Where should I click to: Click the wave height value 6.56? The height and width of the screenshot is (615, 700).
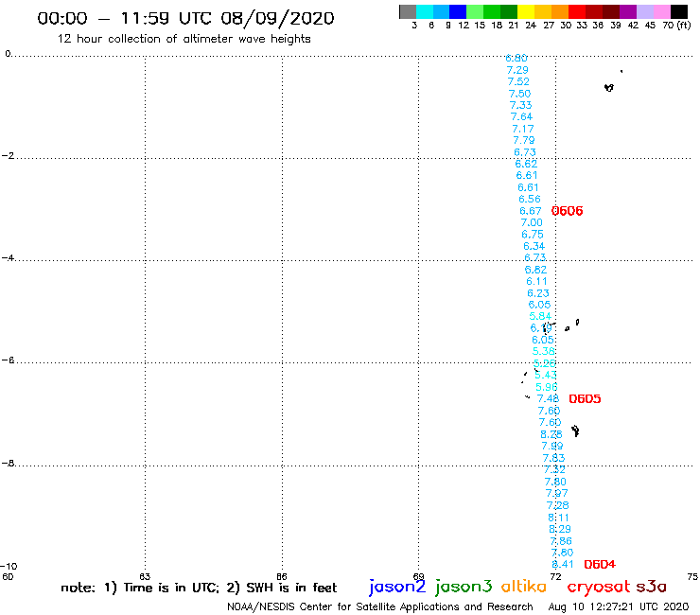[x=530, y=200]
